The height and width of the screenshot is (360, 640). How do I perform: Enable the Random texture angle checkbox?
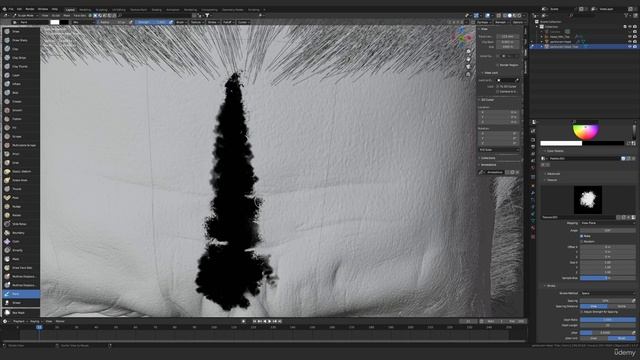(582, 241)
